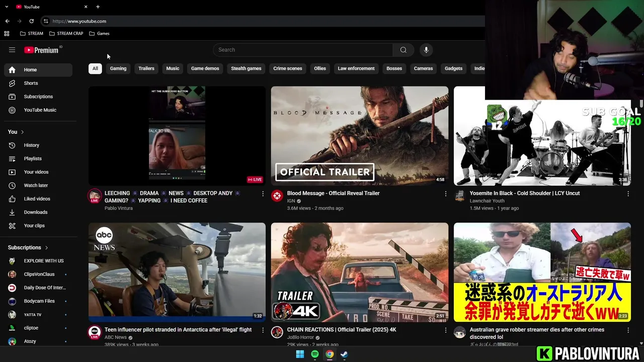Select the Gadgets filter chip
The image size is (644, 362).
pyautogui.click(x=453, y=68)
